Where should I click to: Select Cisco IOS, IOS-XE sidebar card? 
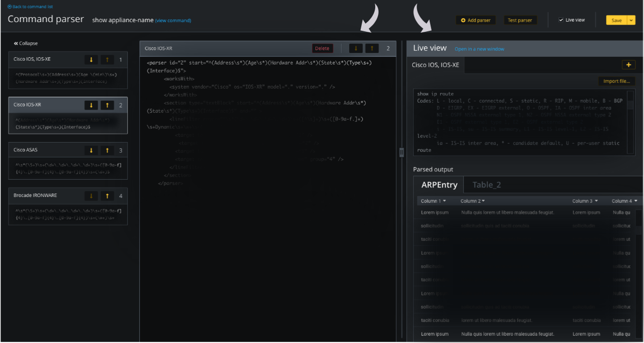pyautogui.click(x=68, y=70)
